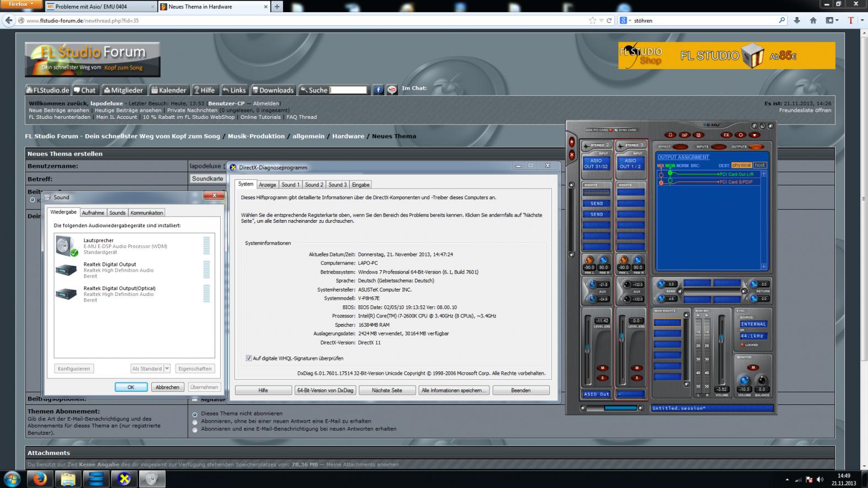Solo the ASIO Out strip

click(x=602, y=378)
